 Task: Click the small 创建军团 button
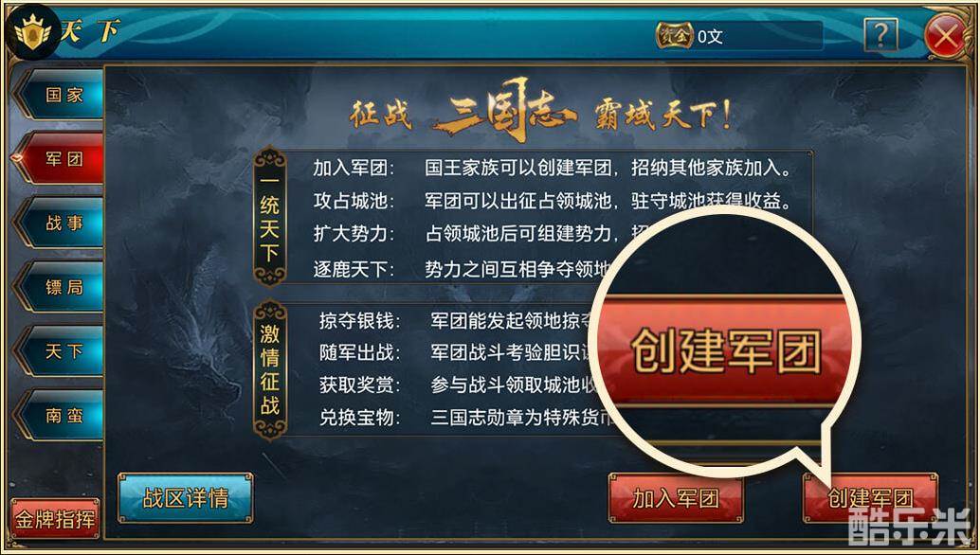pyautogui.click(x=870, y=498)
